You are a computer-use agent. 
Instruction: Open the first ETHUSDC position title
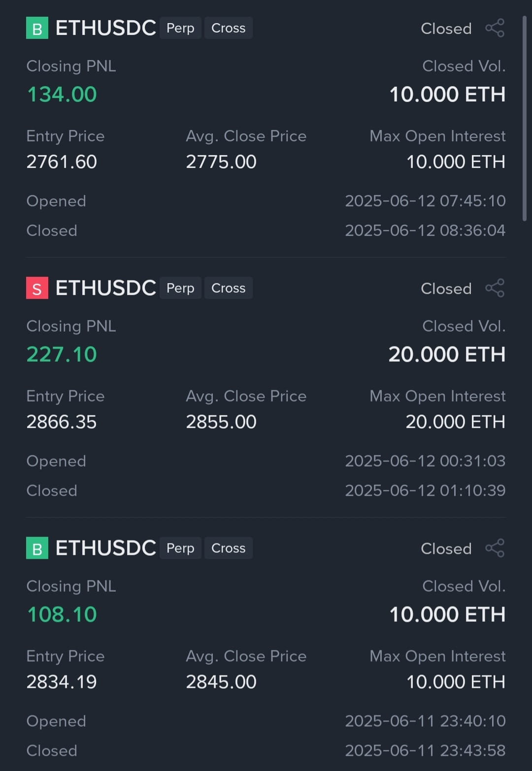pyautogui.click(x=106, y=28)
